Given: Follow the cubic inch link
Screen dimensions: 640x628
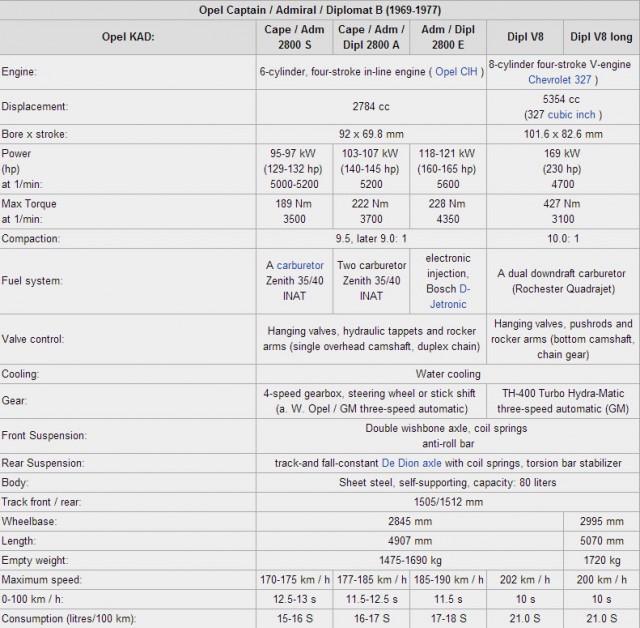Looking at the screenshot, I should tap(571, 115).
